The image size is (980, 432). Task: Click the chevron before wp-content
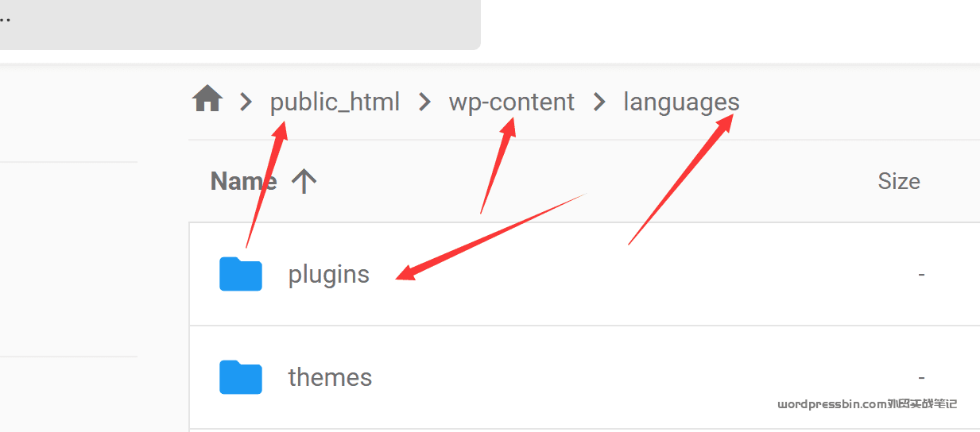click(x=425, y=102)
